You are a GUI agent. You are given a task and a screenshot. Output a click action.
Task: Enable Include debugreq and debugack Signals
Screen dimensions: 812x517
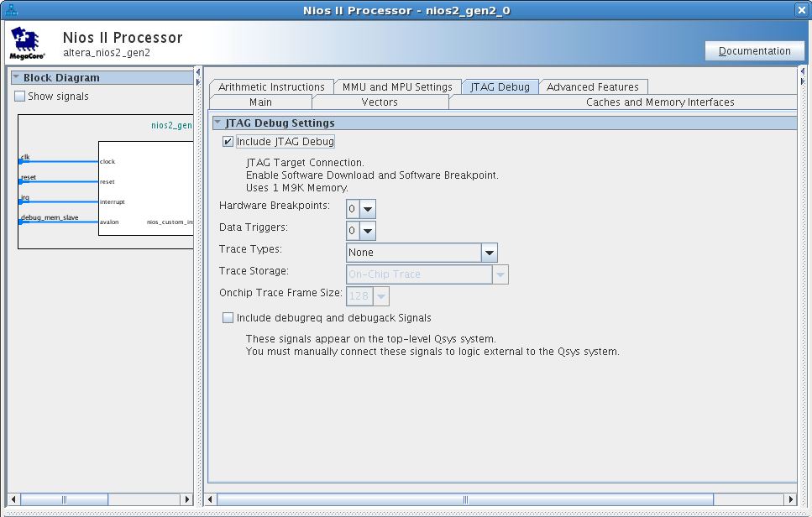click(228, 318)
